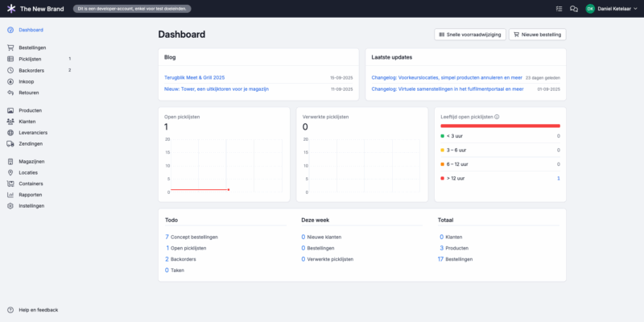Go to Producten in the sidebar
This screenshot has height=322, width=644.
tap(30, 110)
